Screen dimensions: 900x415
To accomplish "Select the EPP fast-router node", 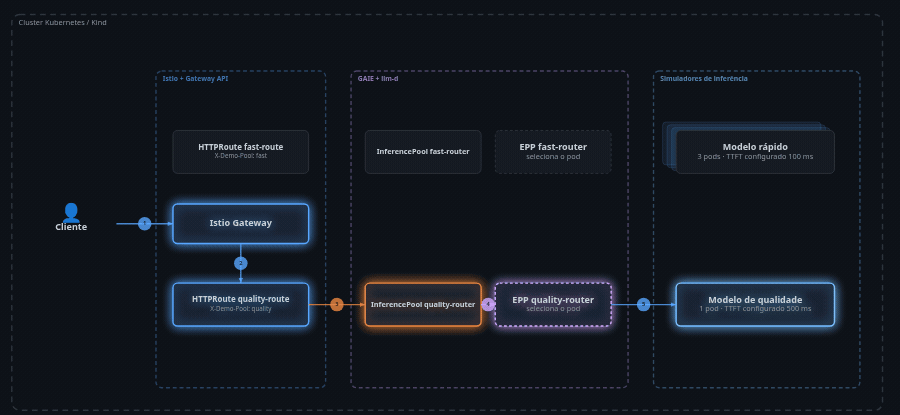I will 553,152.
